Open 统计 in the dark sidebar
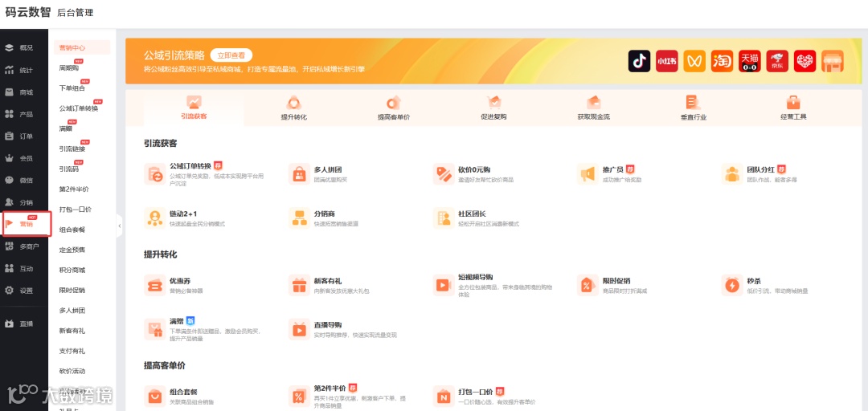Viewport: 868px width, 411px height. [18, 70]
